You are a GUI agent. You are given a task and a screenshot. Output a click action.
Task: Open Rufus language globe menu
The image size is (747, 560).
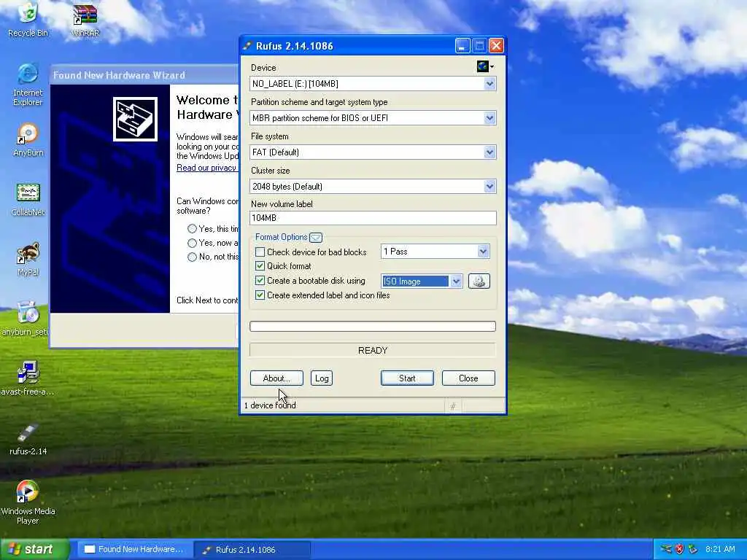pyautogui.click(x=485, y=66)
